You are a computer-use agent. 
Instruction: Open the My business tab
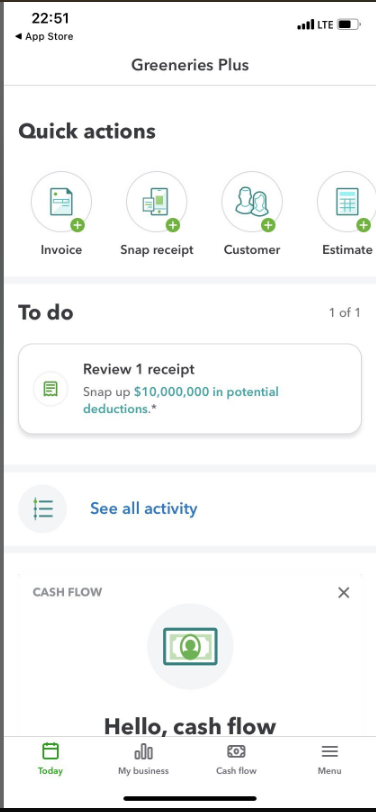(143, 758)
